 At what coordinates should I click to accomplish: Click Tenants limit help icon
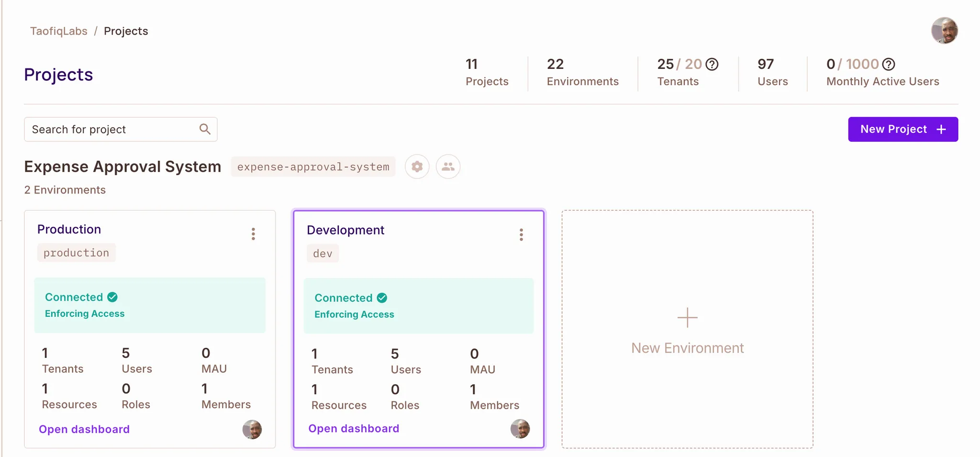pos(712,64)
